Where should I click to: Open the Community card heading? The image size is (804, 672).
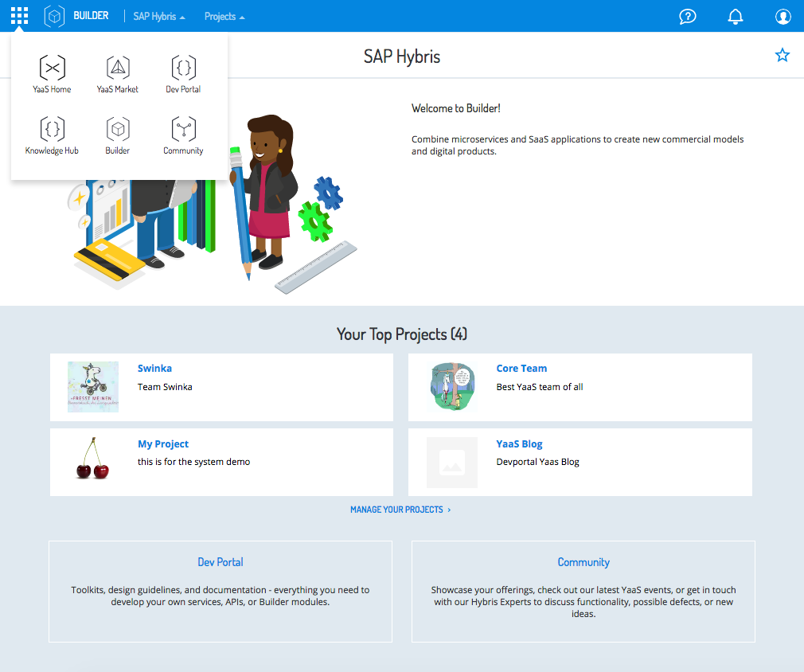[x=583, y=562]
